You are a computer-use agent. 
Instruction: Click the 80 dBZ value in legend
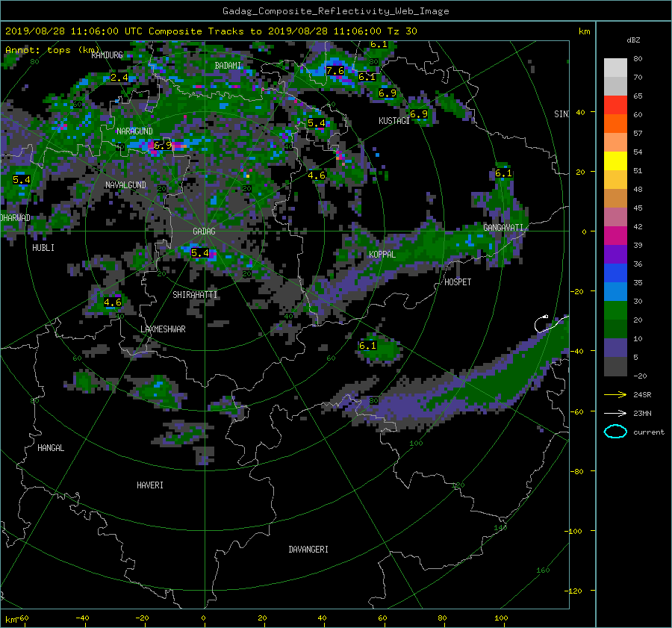(x=638, y=59)
